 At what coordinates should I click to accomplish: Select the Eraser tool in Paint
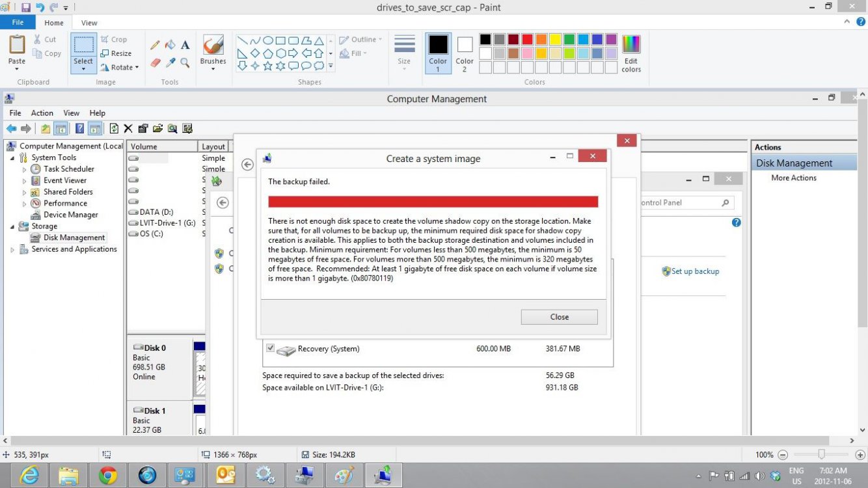[155, 63]
